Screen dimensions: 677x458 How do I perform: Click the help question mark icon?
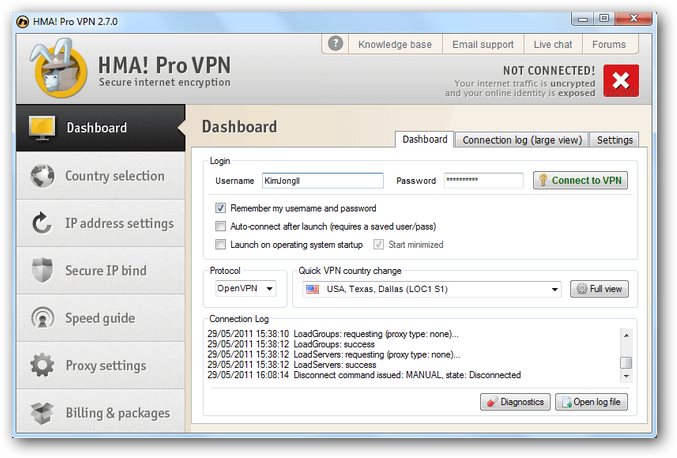[x=335, y=44]
